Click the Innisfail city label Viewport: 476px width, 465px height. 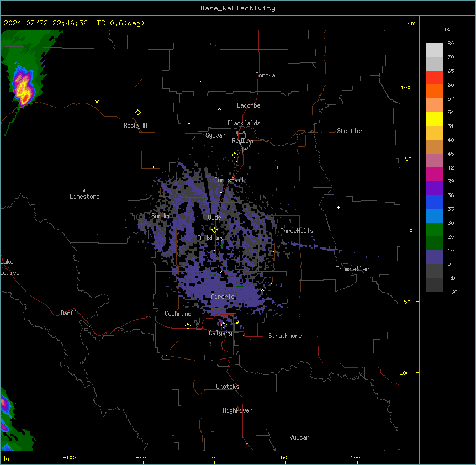coord(229,180)
